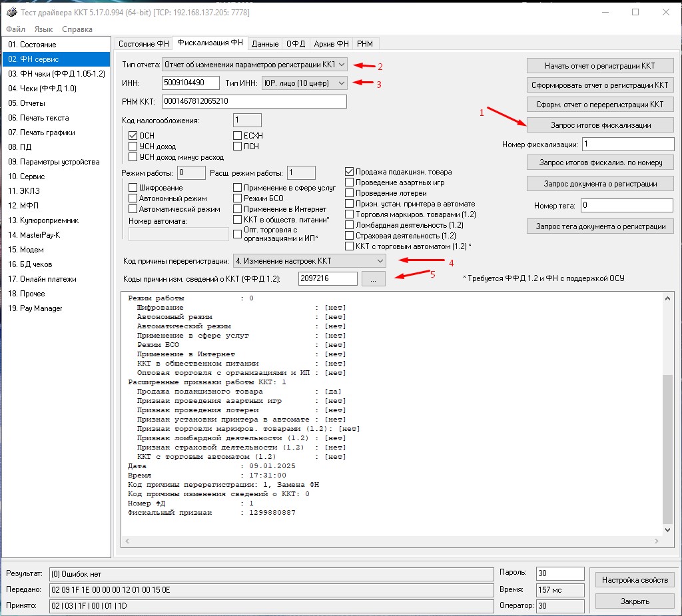Tick the ПСН checkbox

pyautogui.click(x=238, y=146)
